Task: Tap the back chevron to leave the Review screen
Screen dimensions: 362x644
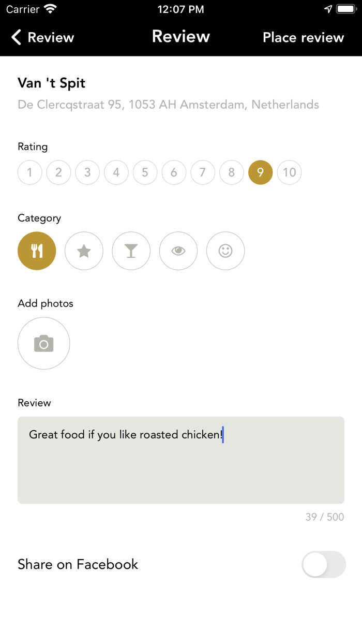Action: 17,37
